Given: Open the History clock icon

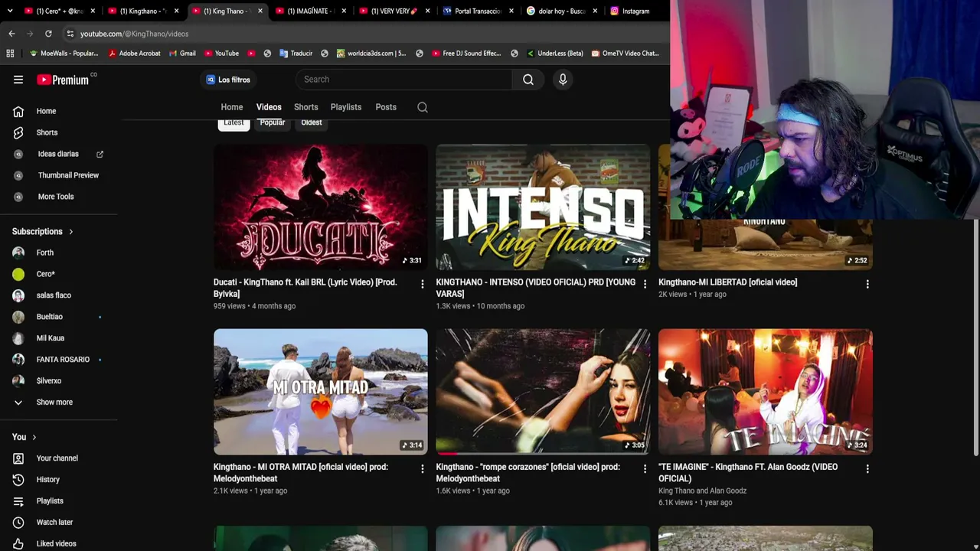Looking at the screenshot, I should (18, 480).
